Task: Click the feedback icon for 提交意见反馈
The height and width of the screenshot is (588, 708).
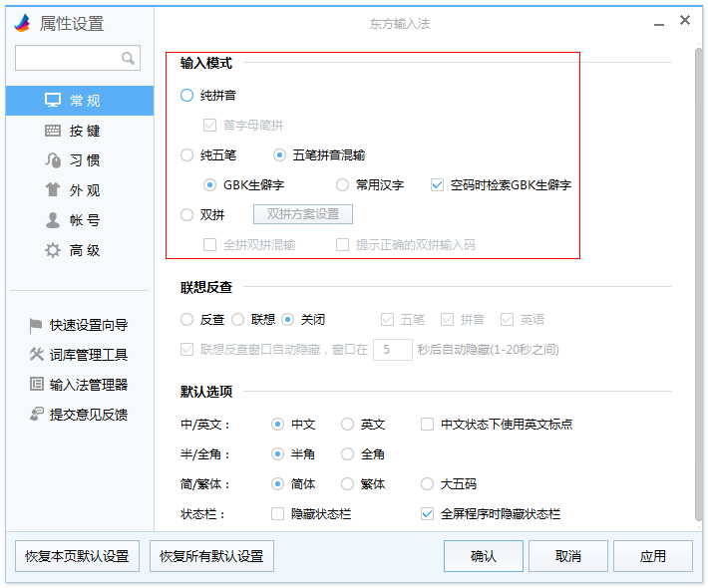Action: tap(36, 414)
